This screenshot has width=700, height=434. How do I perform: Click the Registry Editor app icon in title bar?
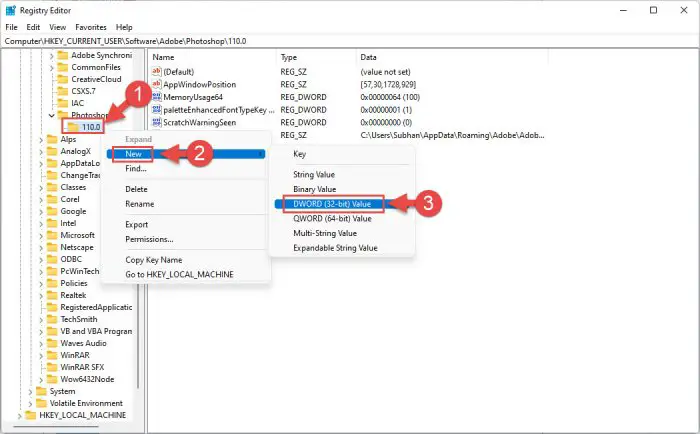coord(11,9)
